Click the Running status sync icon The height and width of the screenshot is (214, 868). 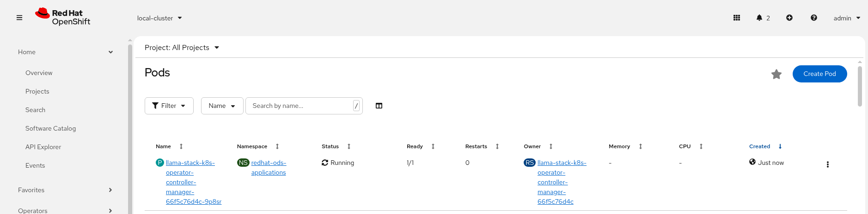(325, 163)
